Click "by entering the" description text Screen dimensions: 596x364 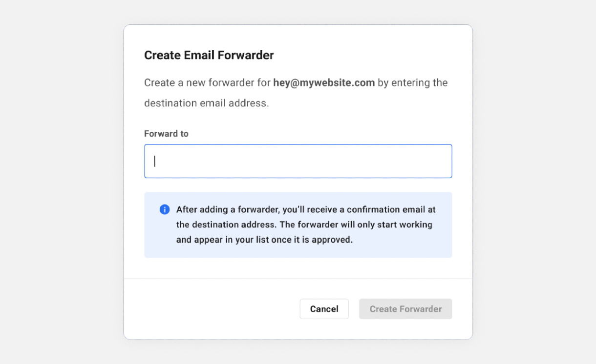point(413,82)
